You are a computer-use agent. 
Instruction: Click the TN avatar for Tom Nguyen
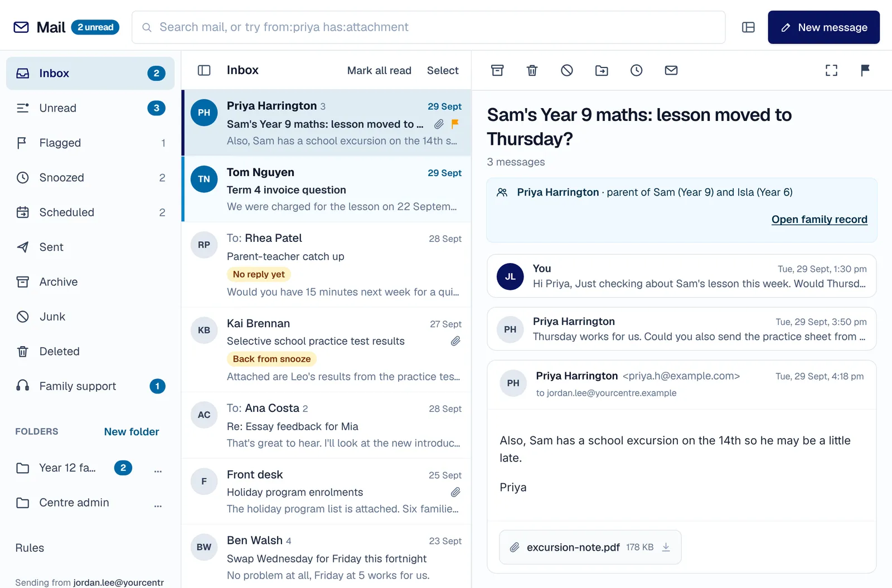[204, 179]
